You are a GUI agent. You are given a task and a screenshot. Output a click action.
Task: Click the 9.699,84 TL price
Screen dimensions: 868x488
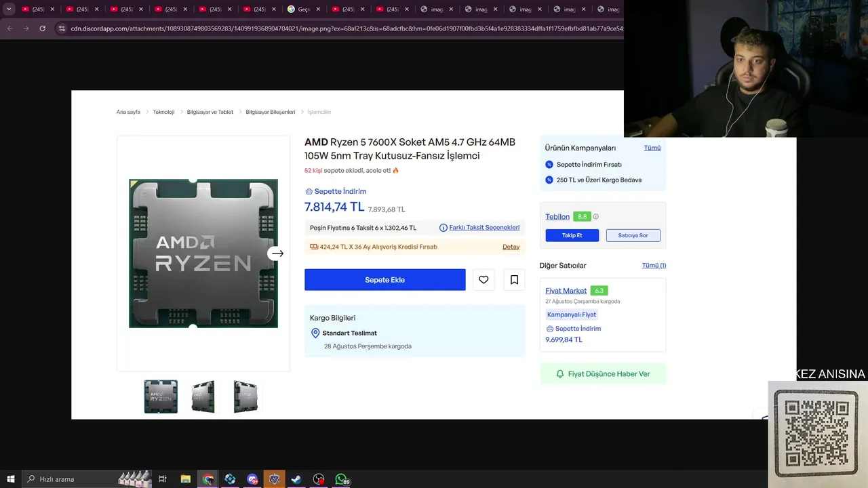tap(564, 340)
